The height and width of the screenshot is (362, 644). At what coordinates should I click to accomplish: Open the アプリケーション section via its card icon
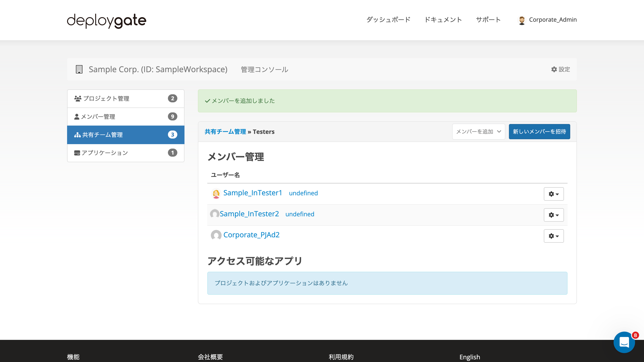(x=77, y=153)
